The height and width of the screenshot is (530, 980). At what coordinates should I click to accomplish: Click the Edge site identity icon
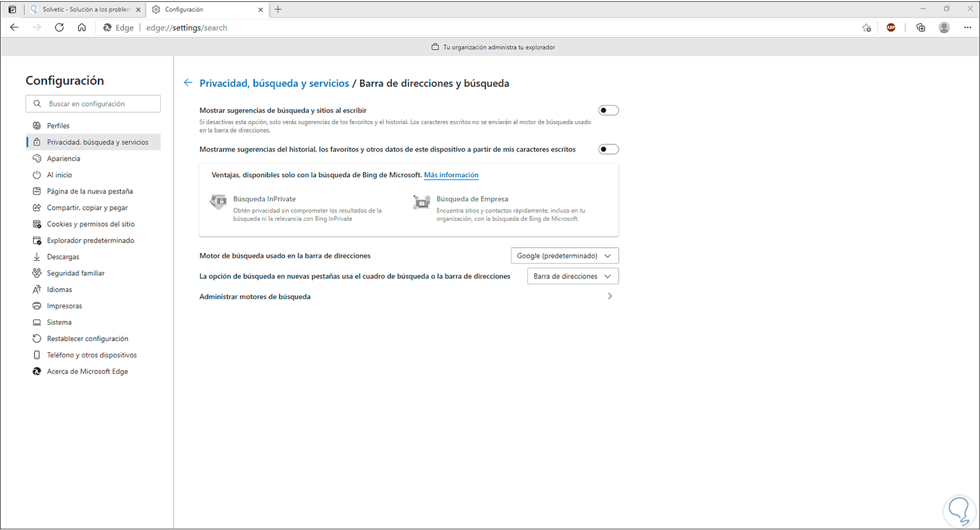point(119,28)
